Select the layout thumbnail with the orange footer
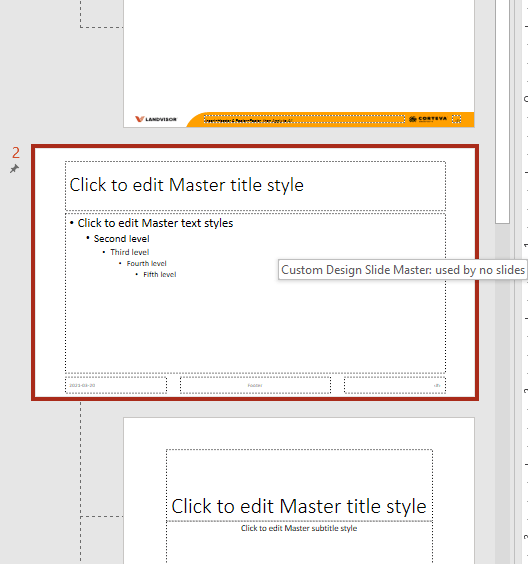528x564 pixels. point(299,64)
